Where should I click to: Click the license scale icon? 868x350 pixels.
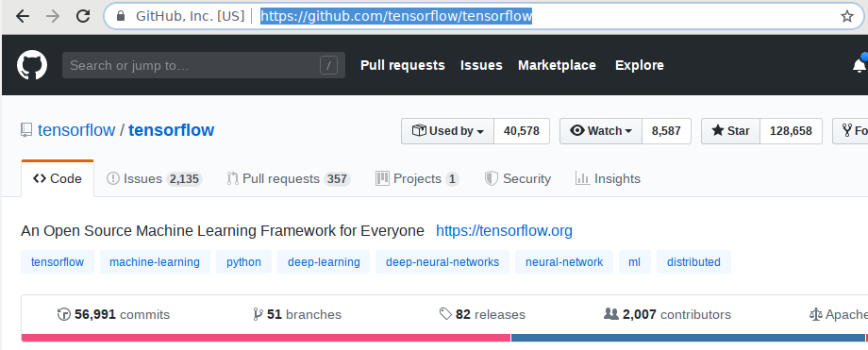815,314
